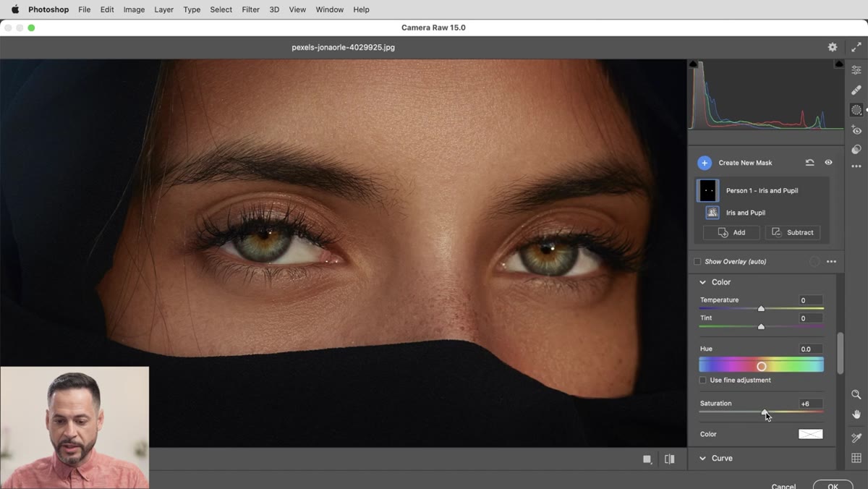
Task: Enable Use fine adjustment checkbox
Action: (702, 380)
